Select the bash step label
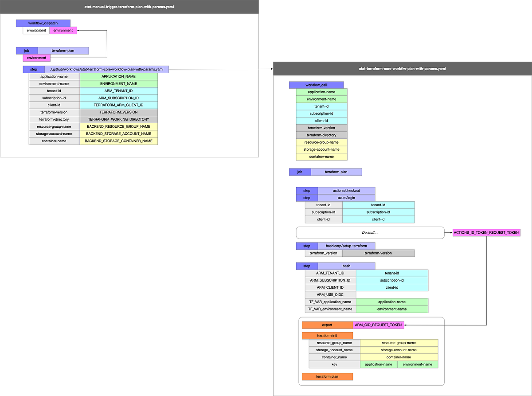Viewport: 532px width, 396px height. point(346,266)
